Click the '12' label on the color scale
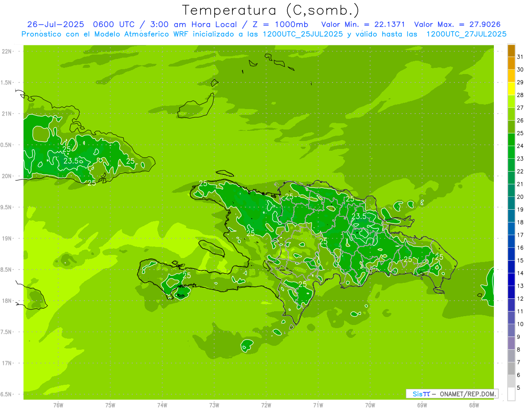Image resolution: width=532 pixels, height=411 pixels. [520, 298]
